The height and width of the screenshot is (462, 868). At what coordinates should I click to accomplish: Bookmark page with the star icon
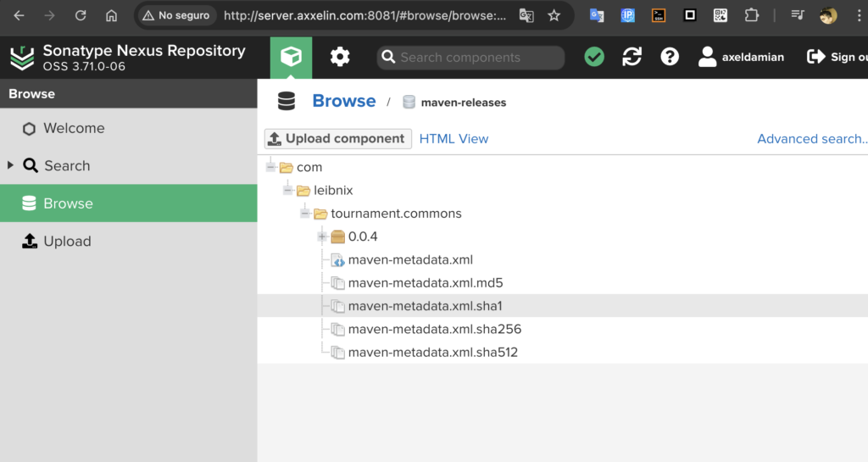[554, 15]
